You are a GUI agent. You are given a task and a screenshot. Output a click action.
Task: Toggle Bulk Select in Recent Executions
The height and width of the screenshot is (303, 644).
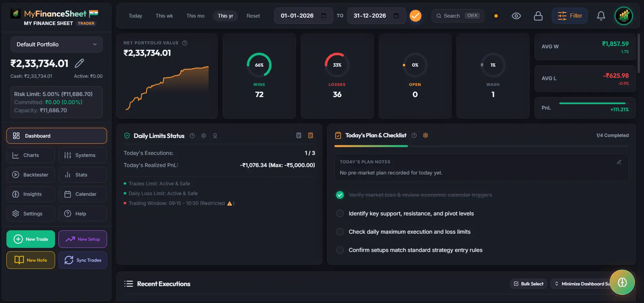[529, 284]
